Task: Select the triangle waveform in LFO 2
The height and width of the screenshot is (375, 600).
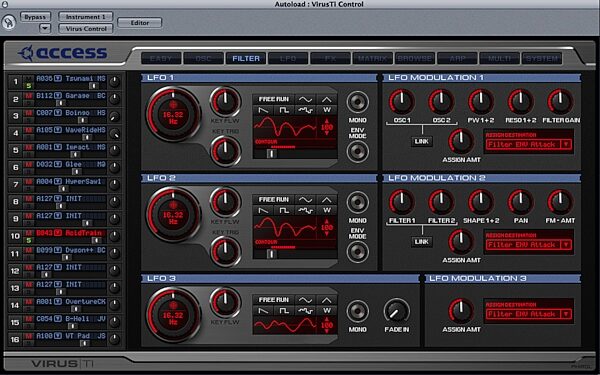Action: (326, 199)
